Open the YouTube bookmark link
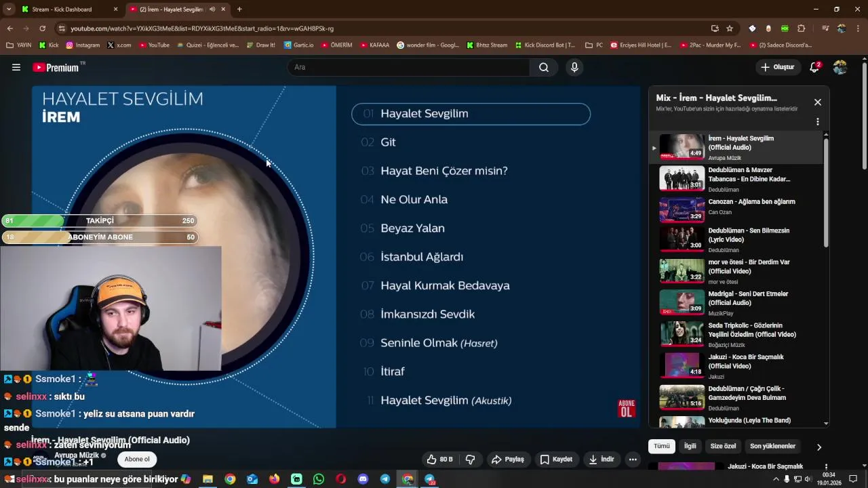This screenshot has height=488, width=868. click(x=154, y=45)
